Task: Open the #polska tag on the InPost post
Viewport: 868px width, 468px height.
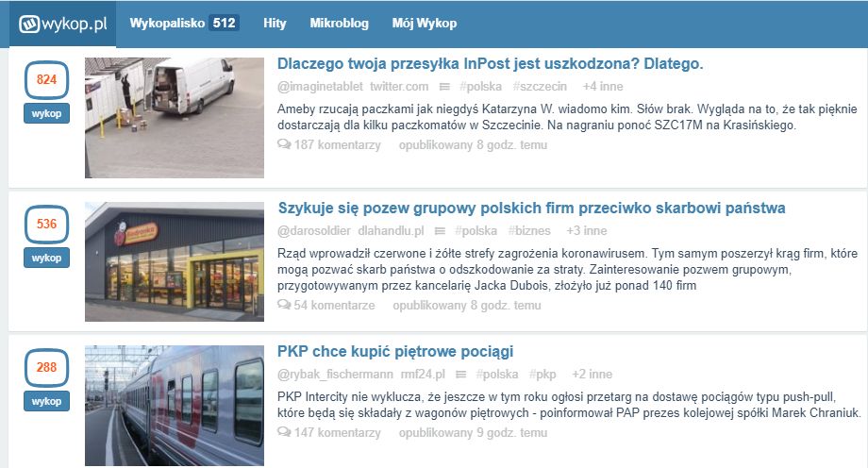Action: coord(480,87)
